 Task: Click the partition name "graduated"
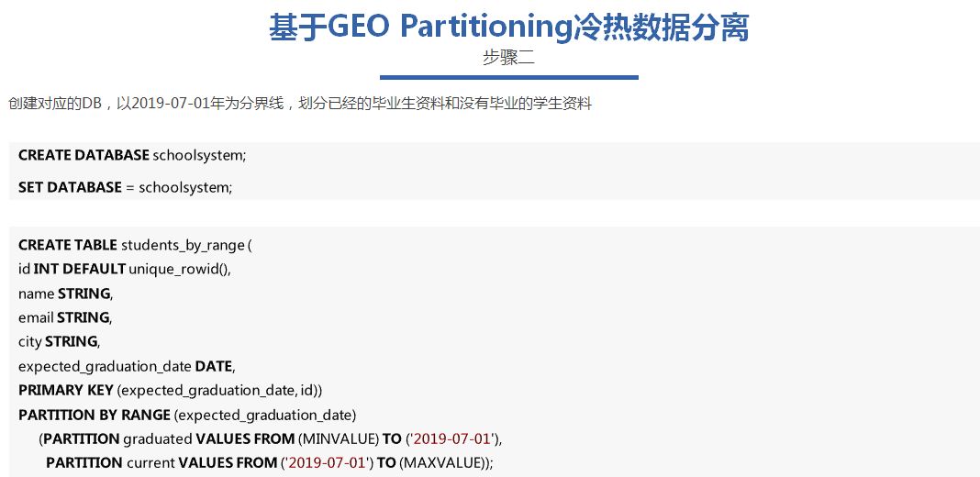(158, 438)
